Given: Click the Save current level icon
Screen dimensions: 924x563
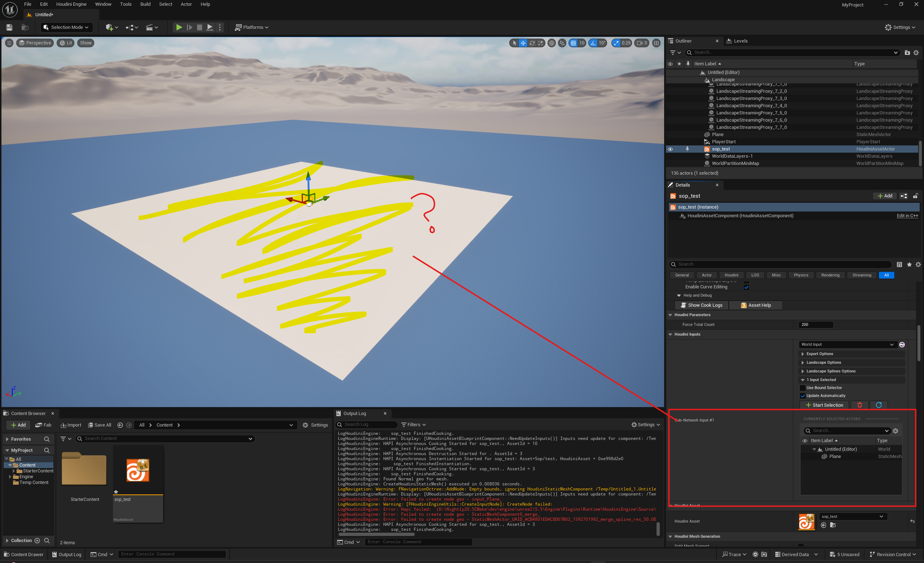Looking at the screenshot, I should point(9,27).
